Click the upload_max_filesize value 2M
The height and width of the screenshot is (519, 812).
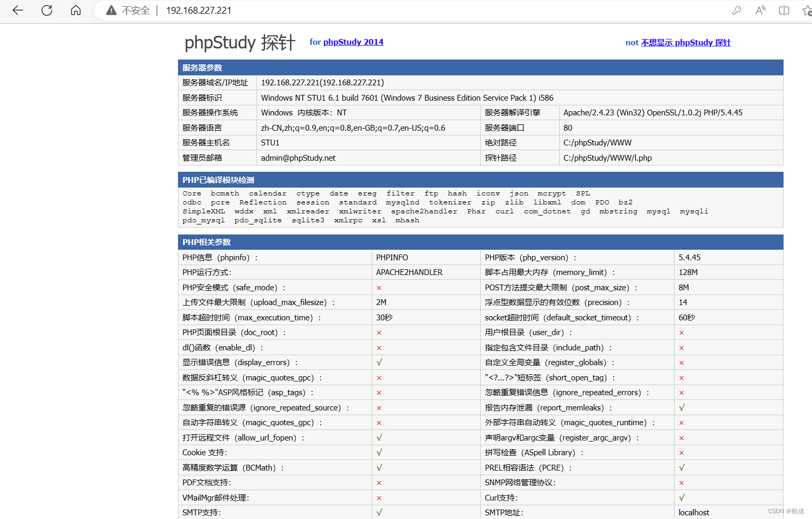(381, 302)
